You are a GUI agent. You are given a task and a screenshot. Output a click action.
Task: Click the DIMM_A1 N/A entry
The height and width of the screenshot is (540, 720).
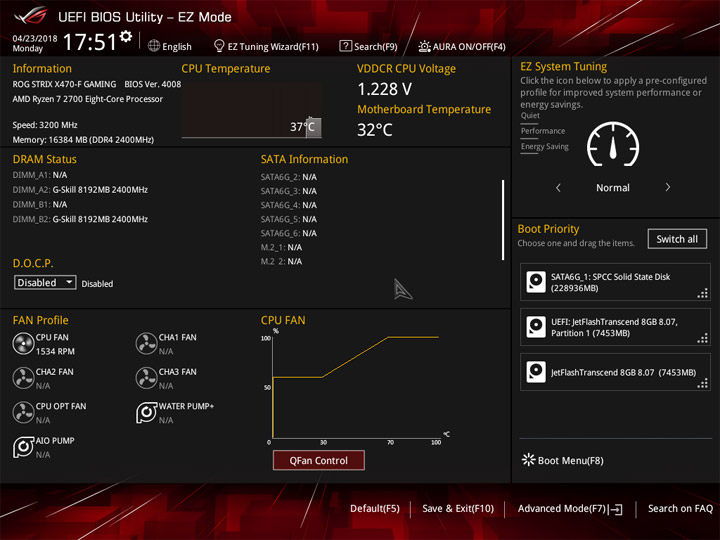(39, 175)
